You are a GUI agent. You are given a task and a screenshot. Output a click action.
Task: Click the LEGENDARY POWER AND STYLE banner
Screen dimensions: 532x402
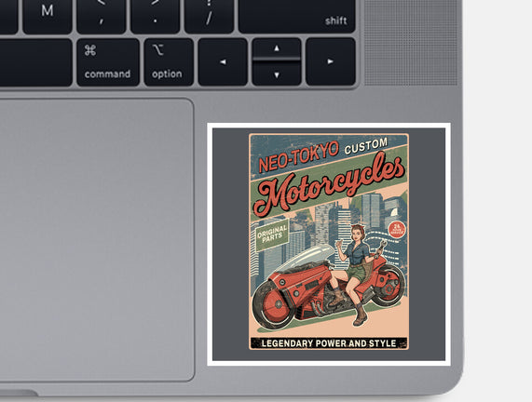(329, 343)
